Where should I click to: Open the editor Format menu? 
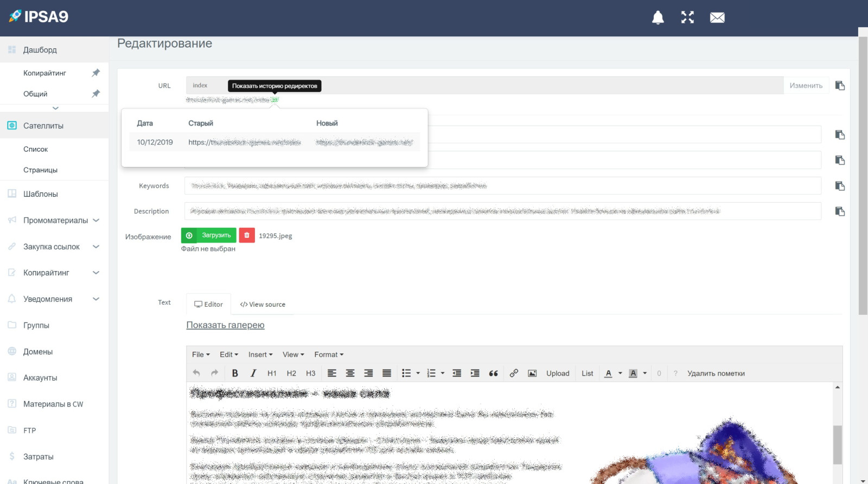click(329, 354)
